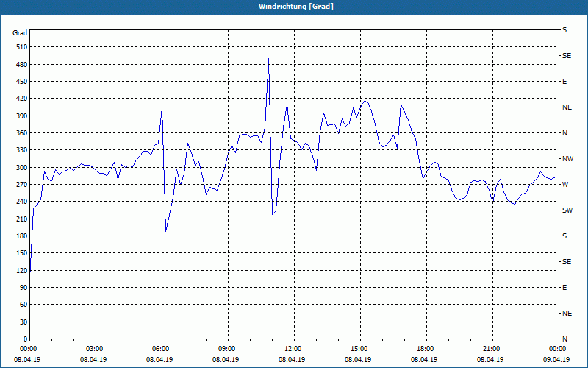Click the highest peak of the blue line

[268, 59]
